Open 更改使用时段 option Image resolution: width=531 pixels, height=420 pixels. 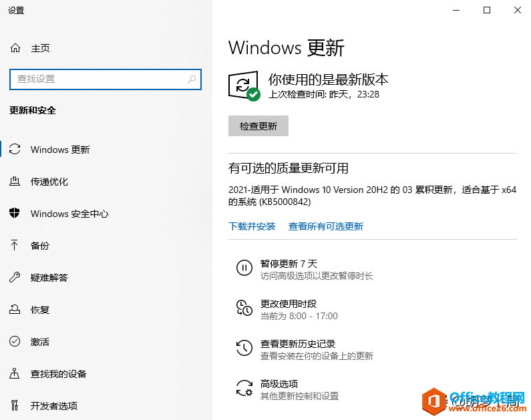point(289,304)
